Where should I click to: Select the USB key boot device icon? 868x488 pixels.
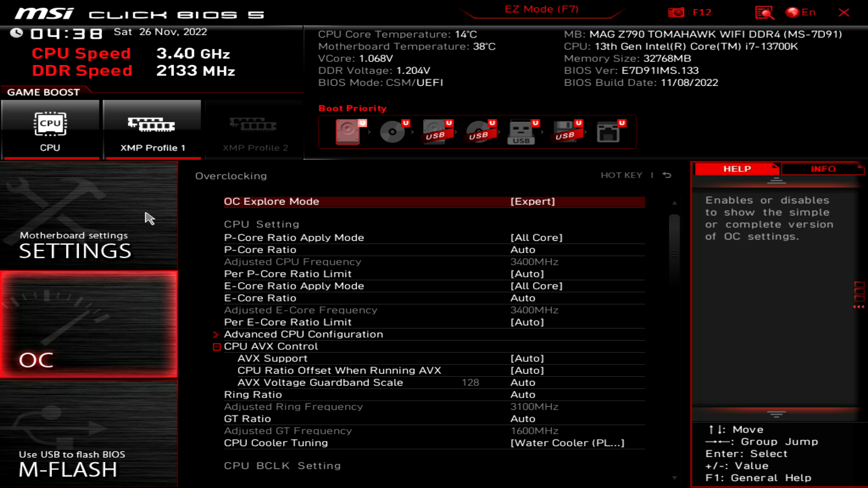(x=523, y=131)
